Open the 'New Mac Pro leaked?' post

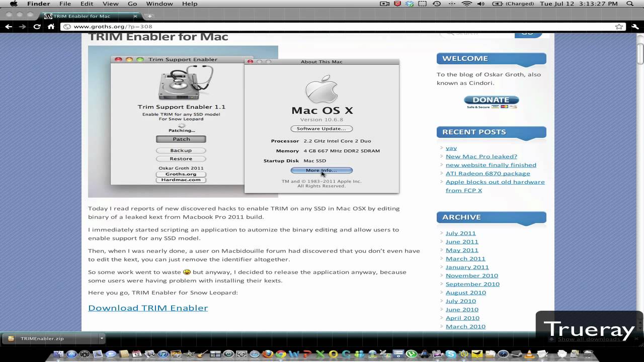[481, 156]
